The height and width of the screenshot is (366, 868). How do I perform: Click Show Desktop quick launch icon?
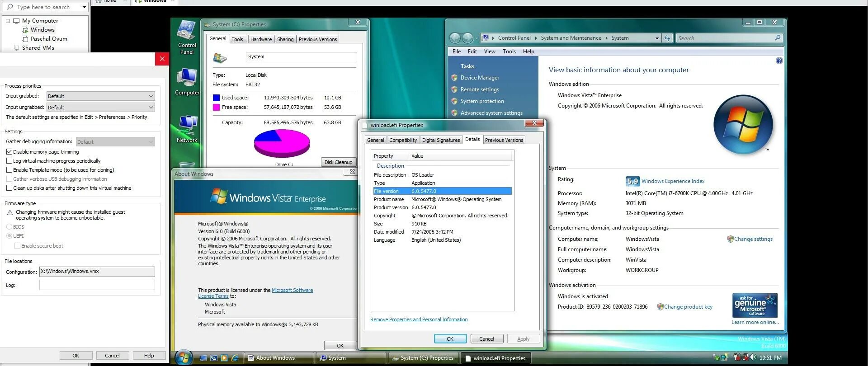pos(203,358)
